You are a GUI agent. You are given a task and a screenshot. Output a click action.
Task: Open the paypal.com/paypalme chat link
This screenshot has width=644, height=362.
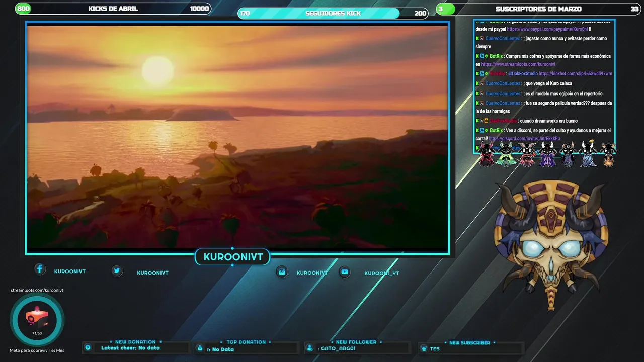547,29
